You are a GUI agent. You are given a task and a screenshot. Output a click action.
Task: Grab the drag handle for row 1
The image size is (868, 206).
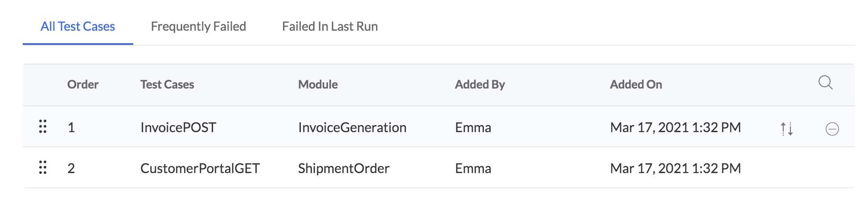tap(43, 127)
